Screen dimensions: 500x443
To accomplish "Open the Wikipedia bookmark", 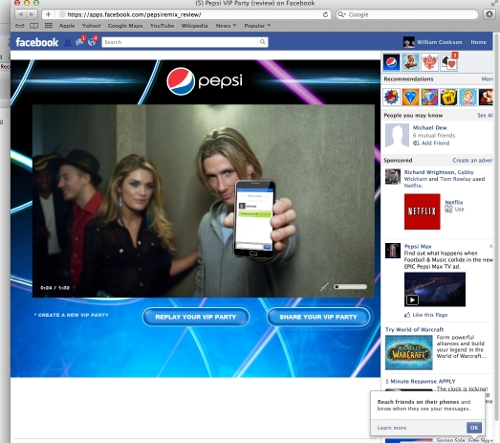I will (195, 26).
